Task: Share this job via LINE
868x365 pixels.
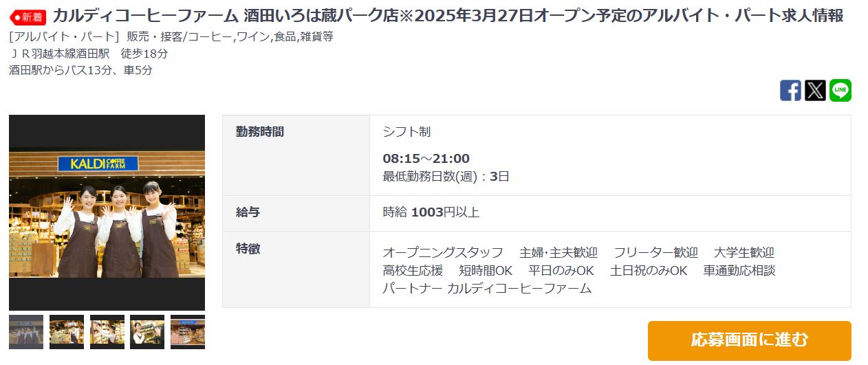Action: point(840,91)
